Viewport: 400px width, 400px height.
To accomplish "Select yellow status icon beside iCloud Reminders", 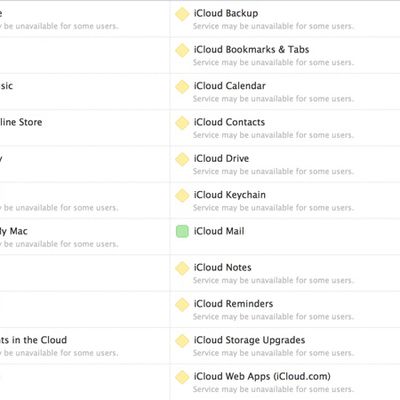I will click(182, 305).
